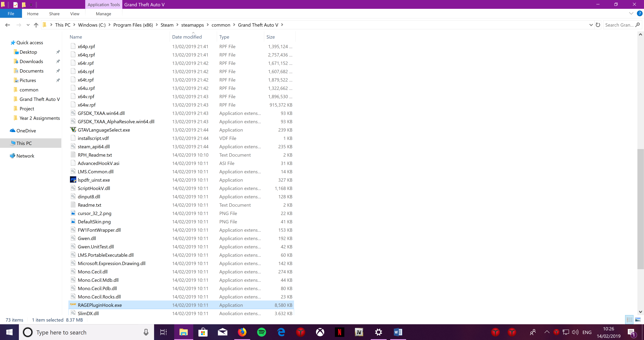Expand the ribbon with the chevron
Image resolution: width=644 pixels, height=340 pixels.
[x=631, y=14]
